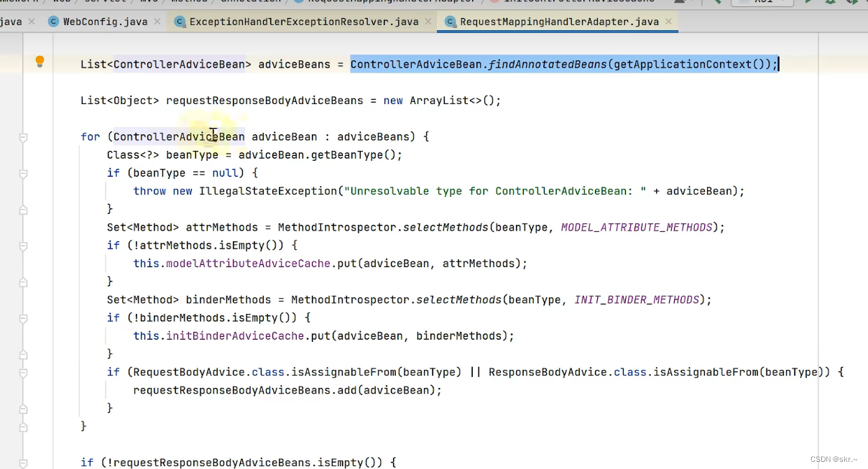Image resolution: width=868 pixels, height=469 pixels.
Task: Click the yellow light bulb intention icon
Action: 40,62
